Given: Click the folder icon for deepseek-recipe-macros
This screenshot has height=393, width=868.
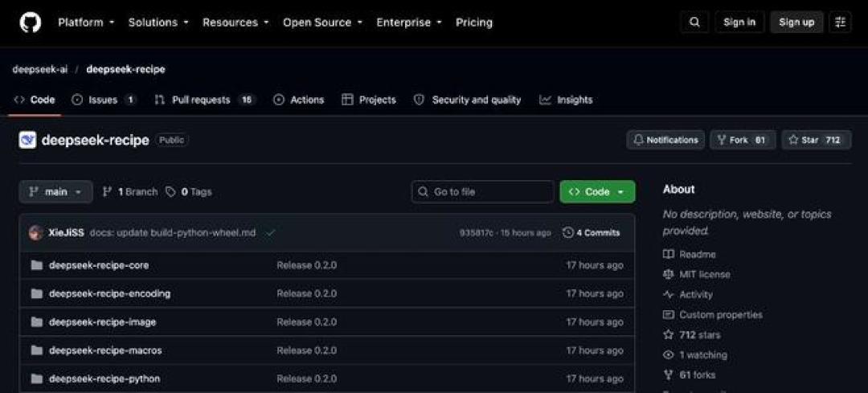Looking at the screenshot, I should coord(36,350).
